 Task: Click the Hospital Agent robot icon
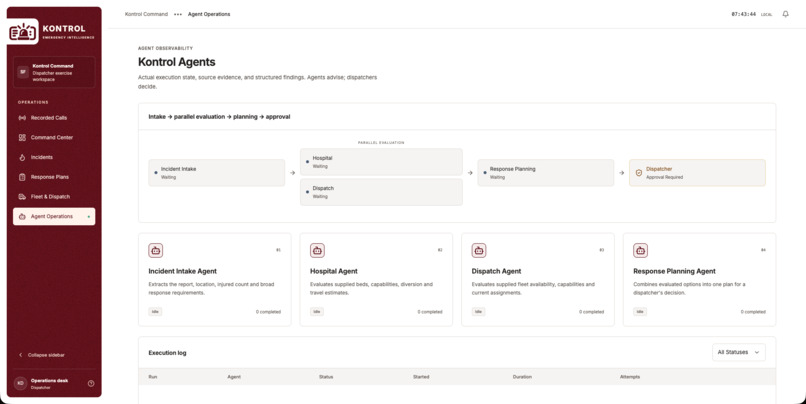tap(317, 250)
